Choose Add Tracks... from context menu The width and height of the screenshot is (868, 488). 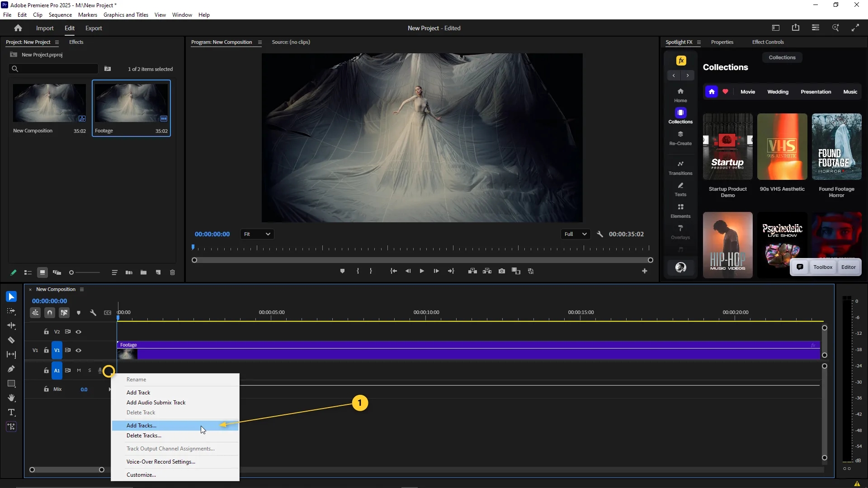(x=175, y=426)
